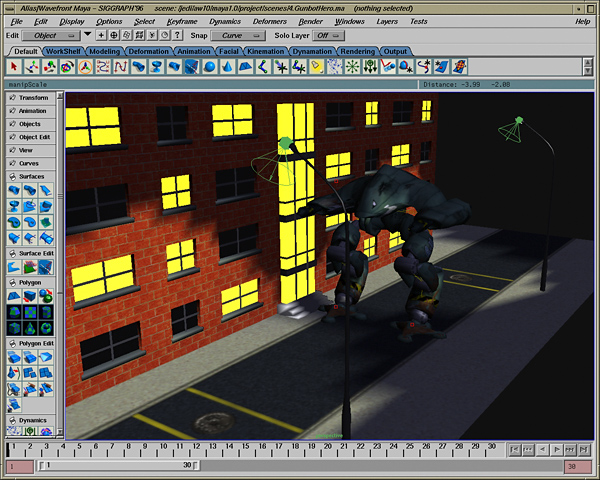600x480 pixels.
Task: Click the red N-shaped curve shelf icon
Action: [121, 67]
